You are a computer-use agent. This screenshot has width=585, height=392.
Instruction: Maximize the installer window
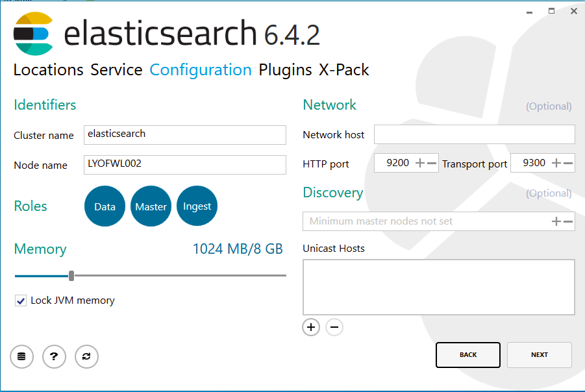[x=551, y=11]
